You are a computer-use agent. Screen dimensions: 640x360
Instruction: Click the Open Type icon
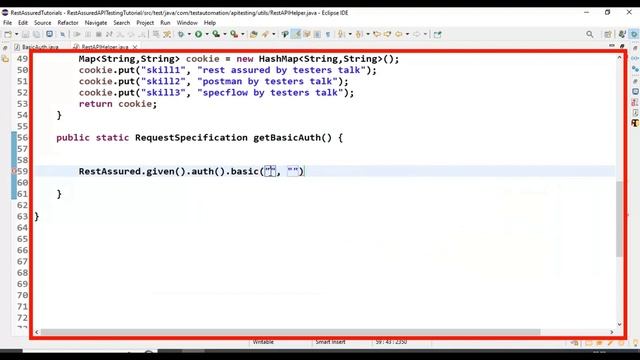tap(254, 34)
